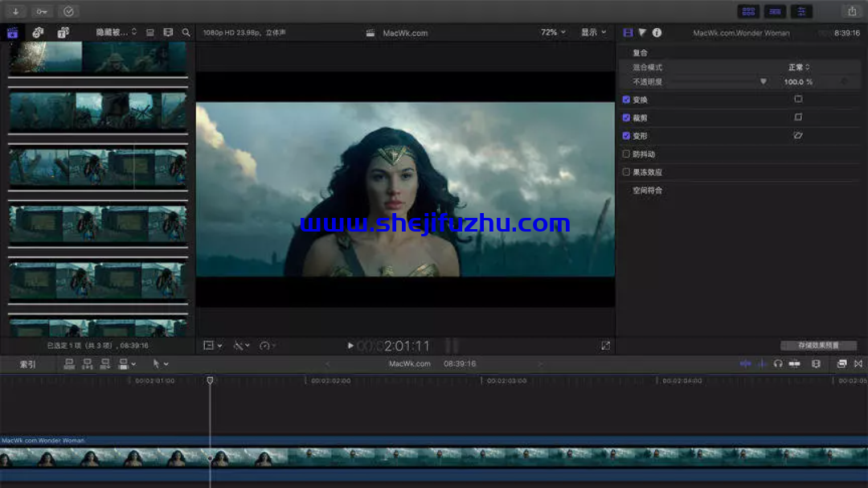Show transform onscreen controls in 变换 row
This screenshot has width=868, height=488.
pos(798,99)
